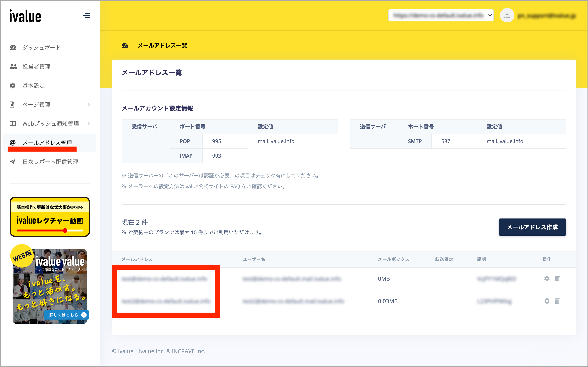Open settings gear for the first email address
588x367 pixels.
point(547,279)
